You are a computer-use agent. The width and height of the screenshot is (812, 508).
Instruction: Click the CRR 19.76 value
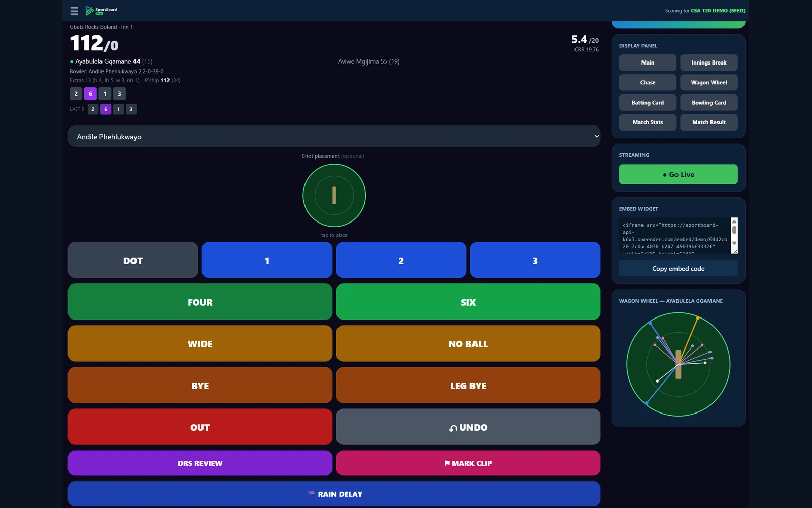pos(586,50)
